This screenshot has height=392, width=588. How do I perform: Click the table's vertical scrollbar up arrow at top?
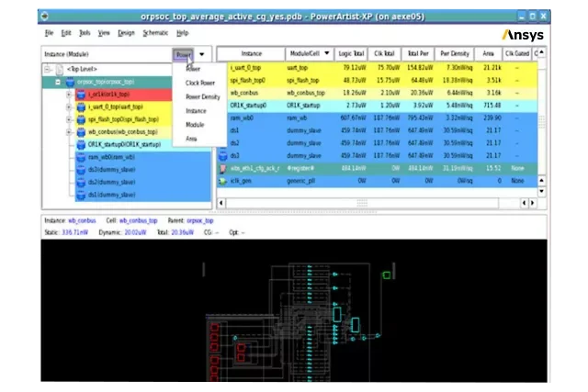(x=541, y=53)
